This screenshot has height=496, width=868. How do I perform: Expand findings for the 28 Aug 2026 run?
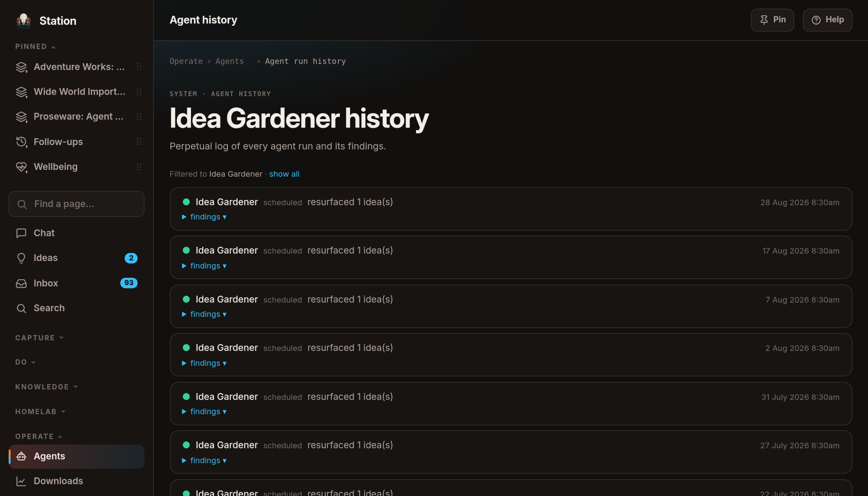(x=204, y=217)
